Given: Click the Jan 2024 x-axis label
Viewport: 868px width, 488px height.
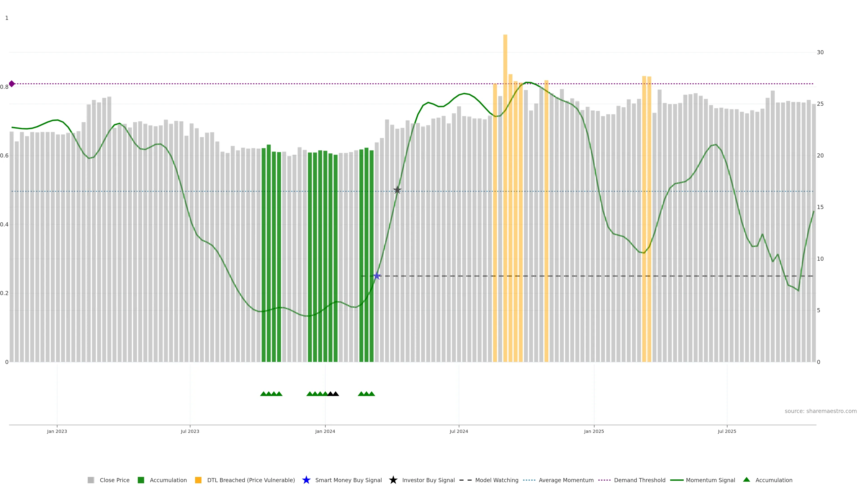Looking at the screenshot, I should tap(325, 431).
